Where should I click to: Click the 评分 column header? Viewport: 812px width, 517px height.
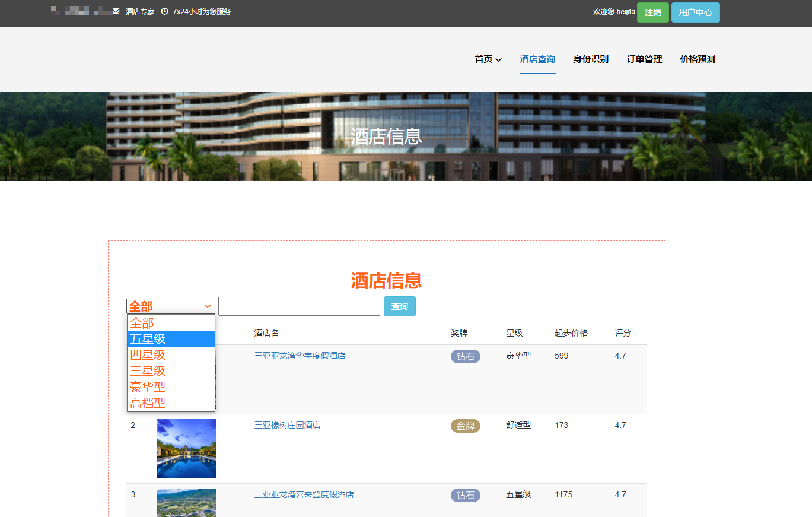click(x=623, y=333)
